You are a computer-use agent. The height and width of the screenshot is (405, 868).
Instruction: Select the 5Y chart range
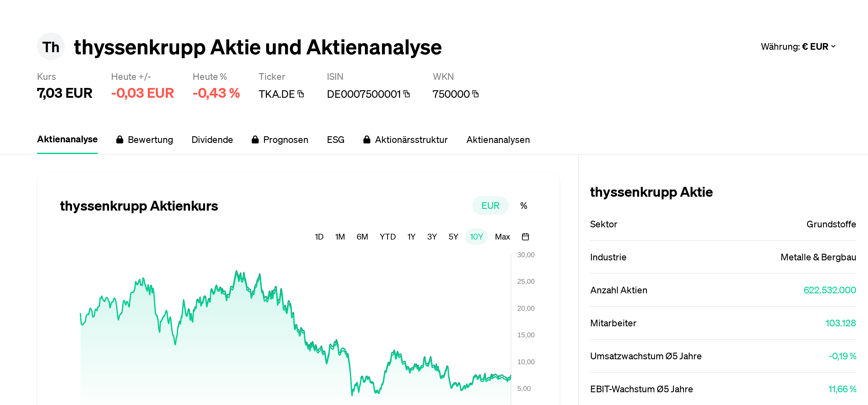(454, 237)
